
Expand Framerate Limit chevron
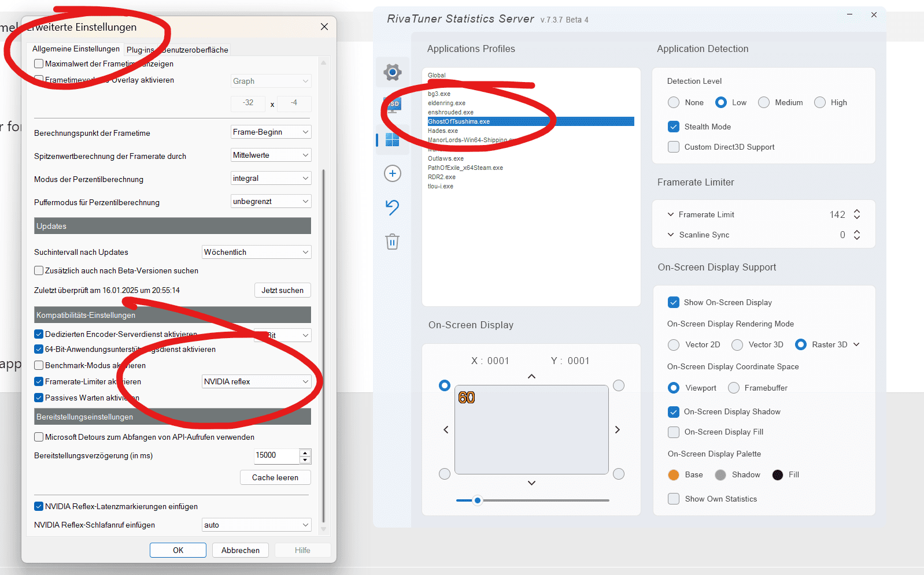click(671, 214)
